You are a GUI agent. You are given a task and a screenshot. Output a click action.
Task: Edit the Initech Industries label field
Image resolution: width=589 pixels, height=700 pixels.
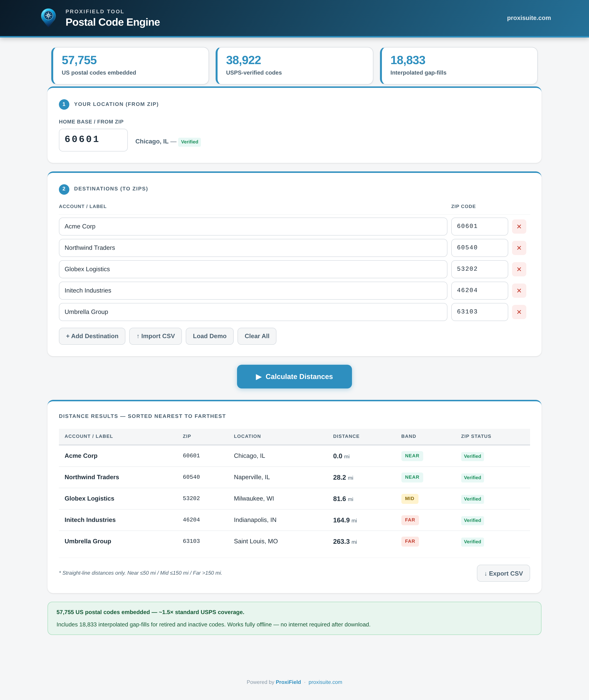pyautogui.click(x=253, y=291)
